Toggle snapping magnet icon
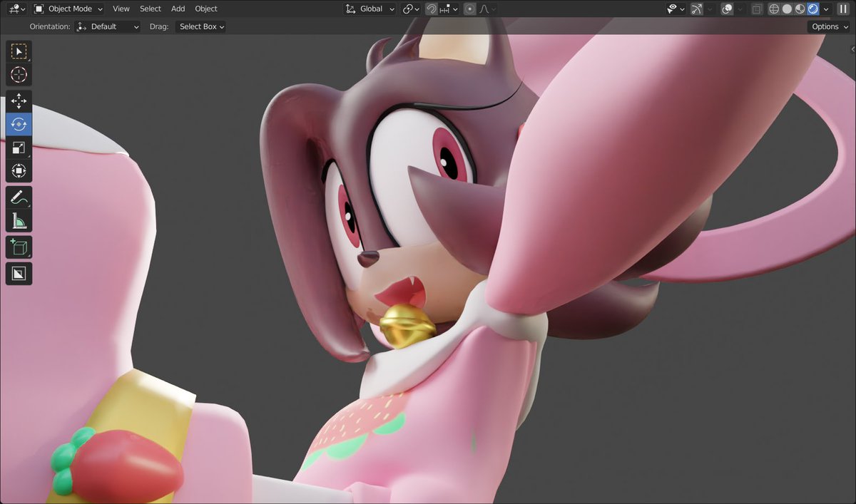Screen dimensions: 856x504 (x=432, y=9)
